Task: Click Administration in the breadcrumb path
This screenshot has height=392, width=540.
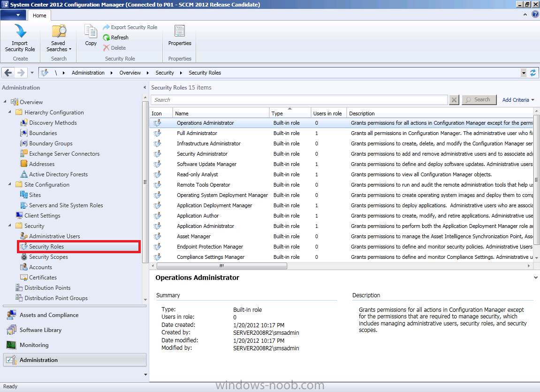Action: [88, 73]
